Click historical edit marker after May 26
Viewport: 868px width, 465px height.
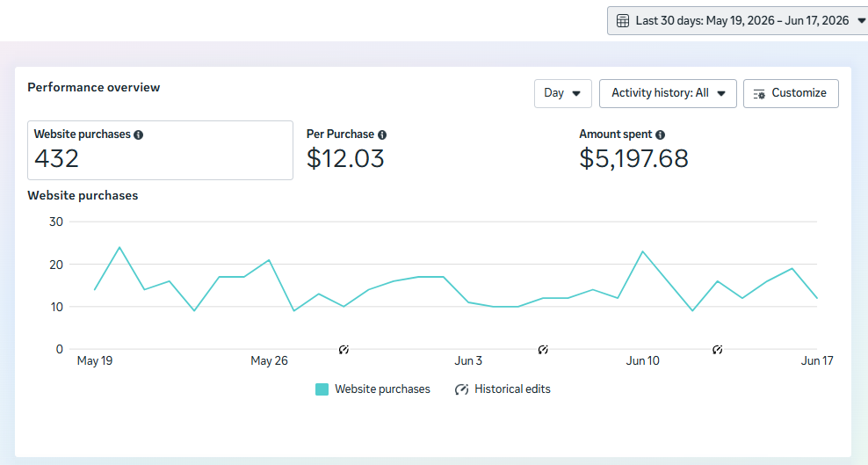(x=344, y=349)
